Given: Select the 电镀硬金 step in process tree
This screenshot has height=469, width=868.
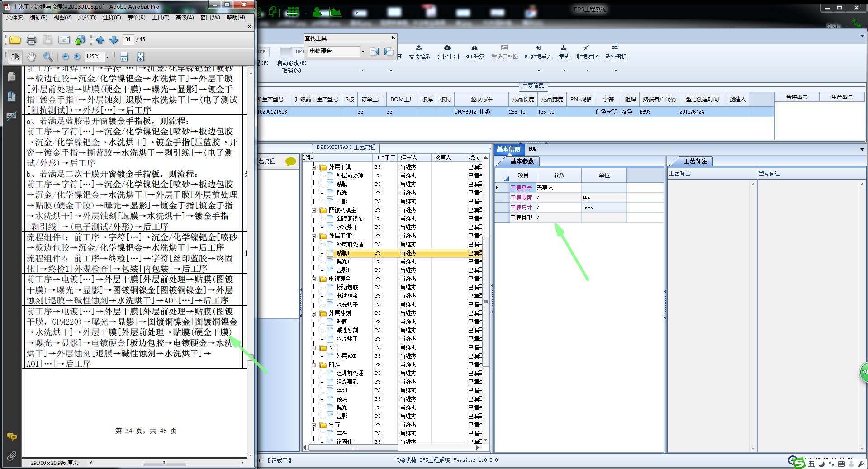Looking at the screenshot, I should tap(347, 296).
